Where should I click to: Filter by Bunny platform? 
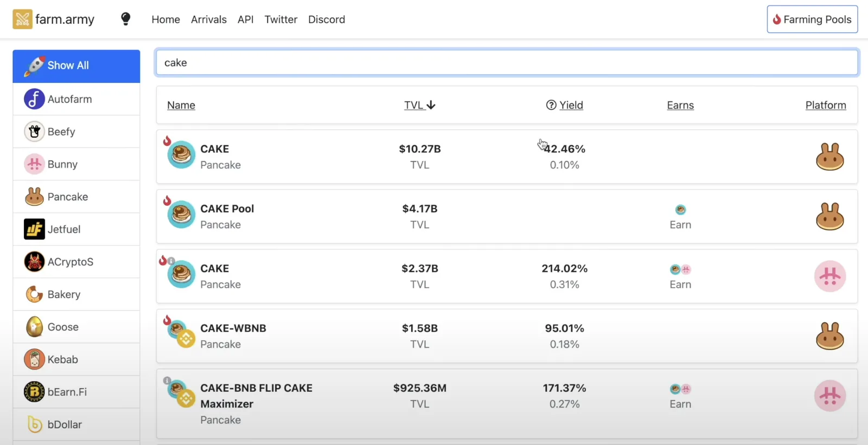(76, 164)
